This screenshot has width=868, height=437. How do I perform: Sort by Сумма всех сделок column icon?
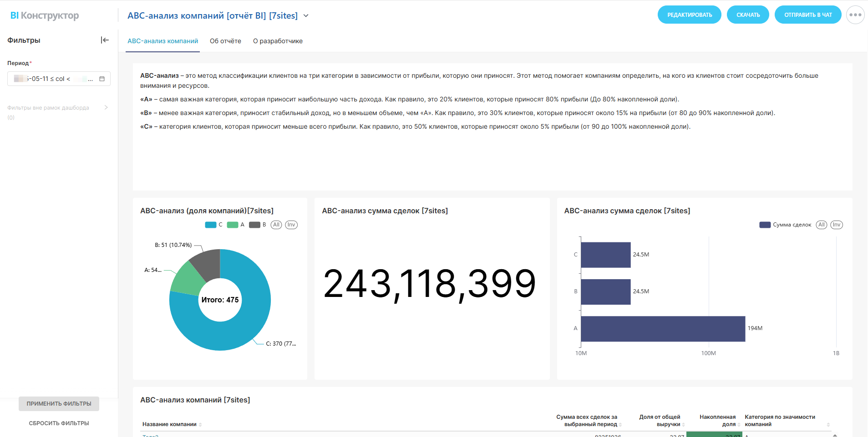pos(620,425)
